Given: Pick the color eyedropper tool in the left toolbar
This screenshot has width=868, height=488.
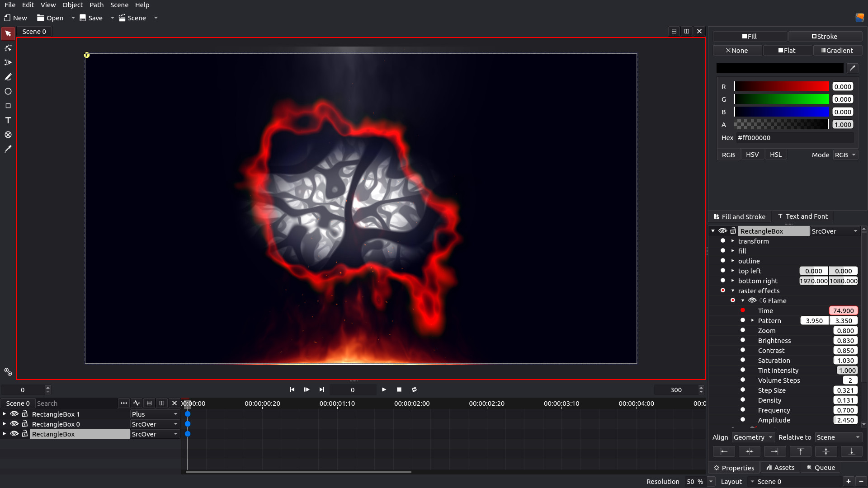Looking at the screenshot, I should click(8, 149).
